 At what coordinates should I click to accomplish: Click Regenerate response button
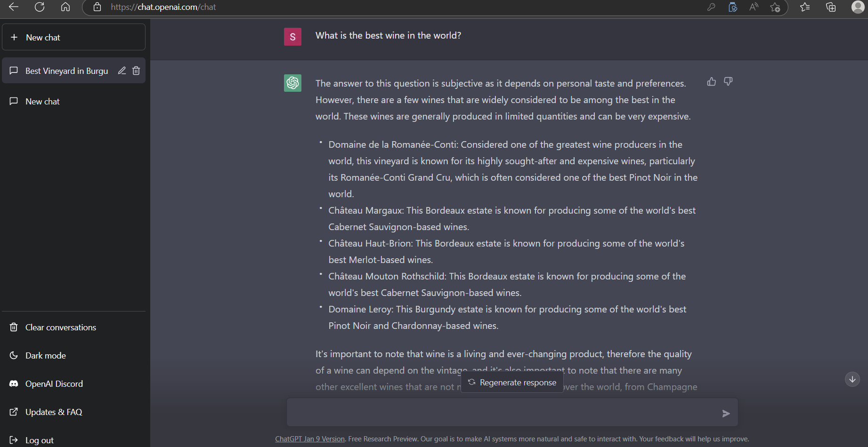pos(512,382)
